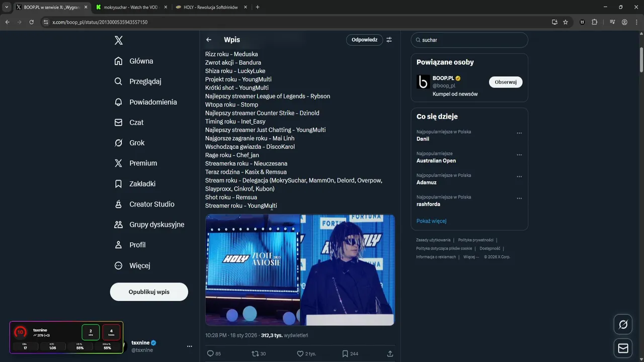644x362 pixels.
Task: Click the Zakładki bookmark icon in sidebar
Action: coord(118,184)
